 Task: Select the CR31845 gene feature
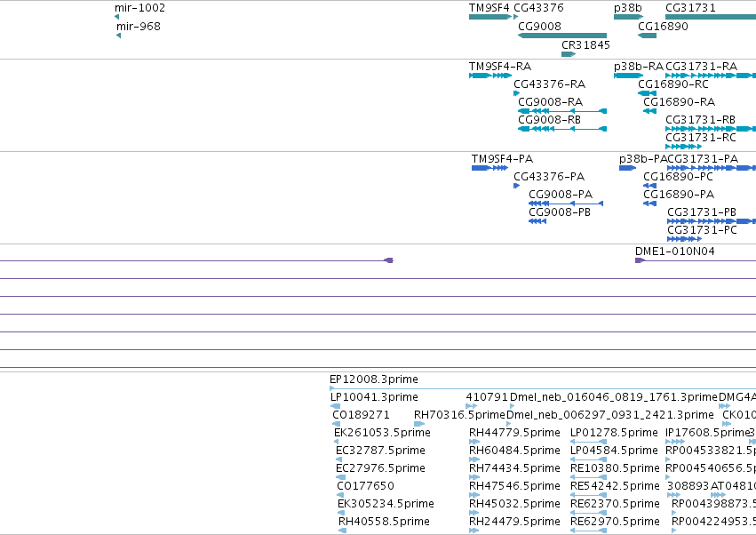(x=569, y=54)
